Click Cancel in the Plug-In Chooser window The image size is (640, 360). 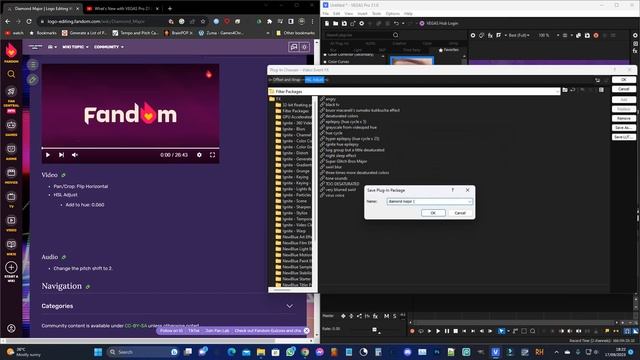[624, 89]
